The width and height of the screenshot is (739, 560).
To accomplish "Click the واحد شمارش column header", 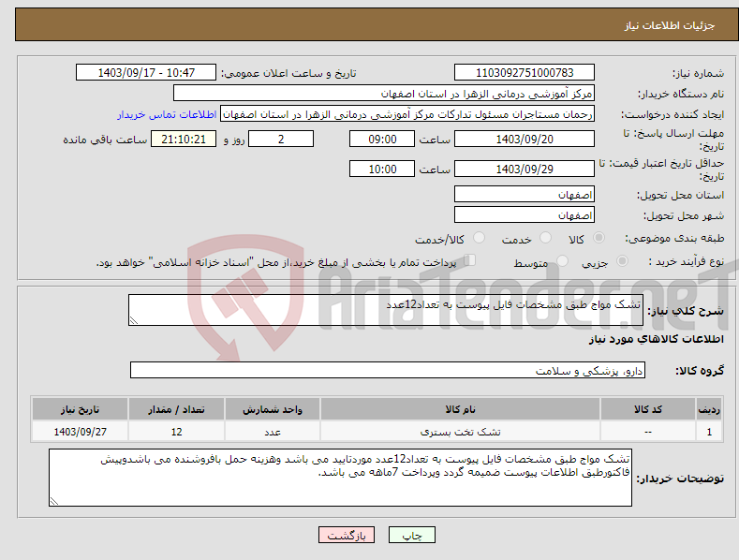I will (x=273, y=409).
